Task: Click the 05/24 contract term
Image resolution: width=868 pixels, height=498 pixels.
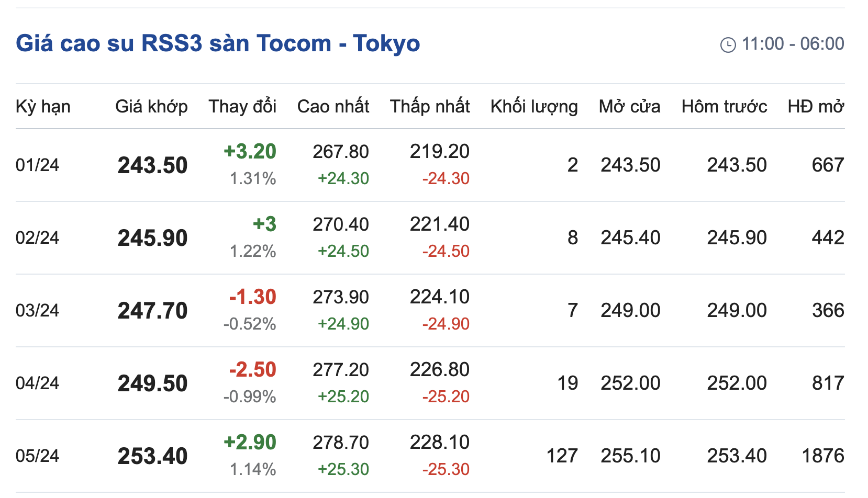Action: tap(37, 456)
